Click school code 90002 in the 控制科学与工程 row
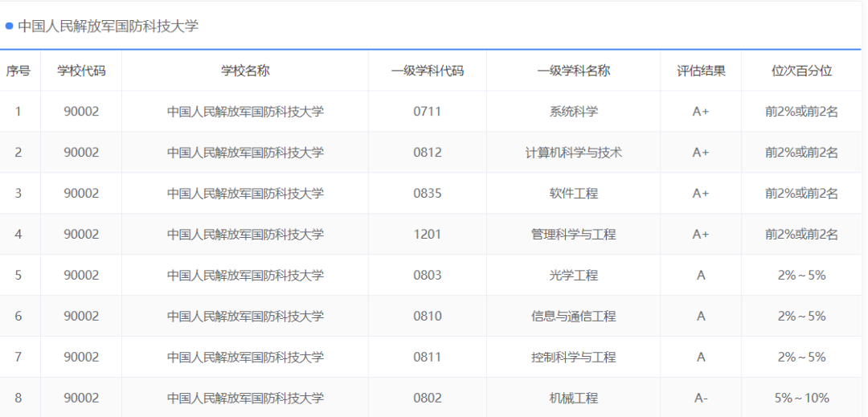 (x=81, y=358)
